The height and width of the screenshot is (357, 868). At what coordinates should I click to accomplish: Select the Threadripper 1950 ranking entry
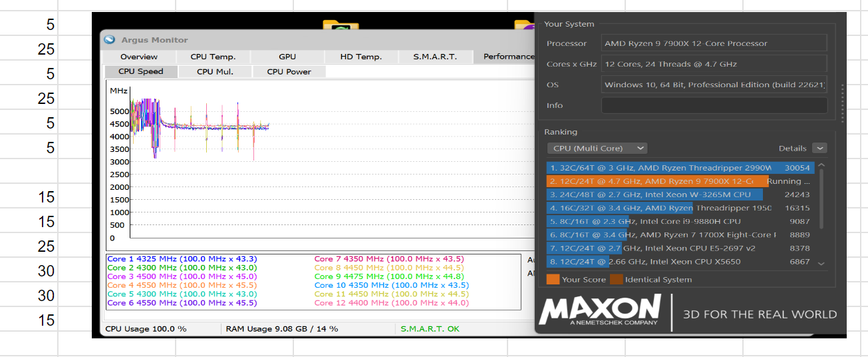(x=680, y=208)
